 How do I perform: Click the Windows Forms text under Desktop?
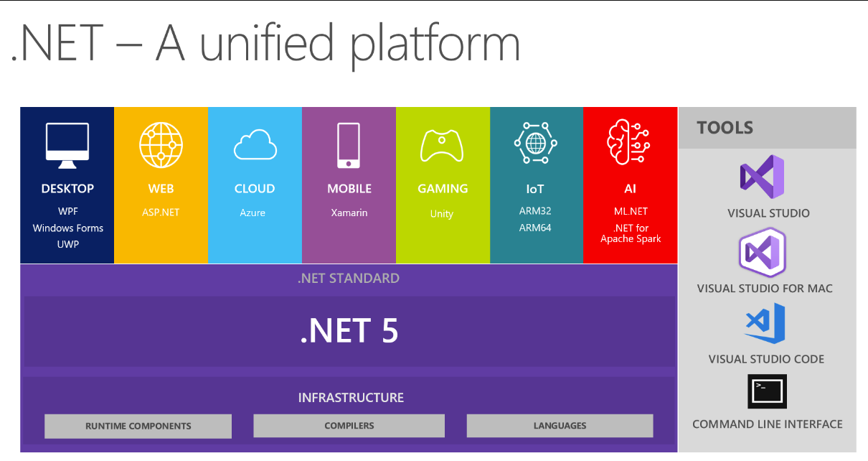point(68,228)
